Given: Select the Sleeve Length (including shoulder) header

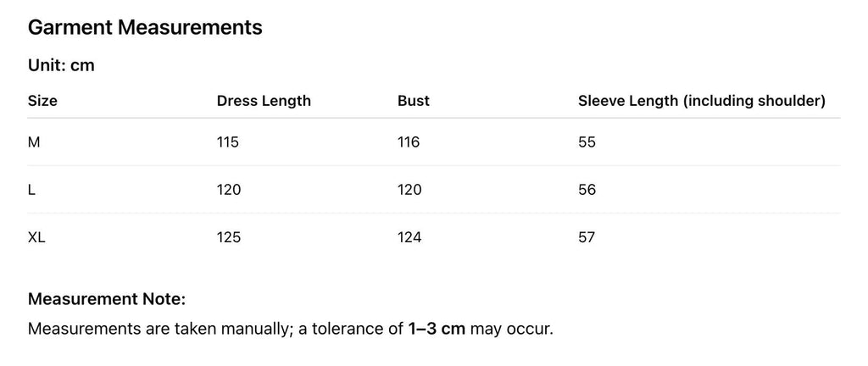Looking at the screenshot, I should click(701, 101).
